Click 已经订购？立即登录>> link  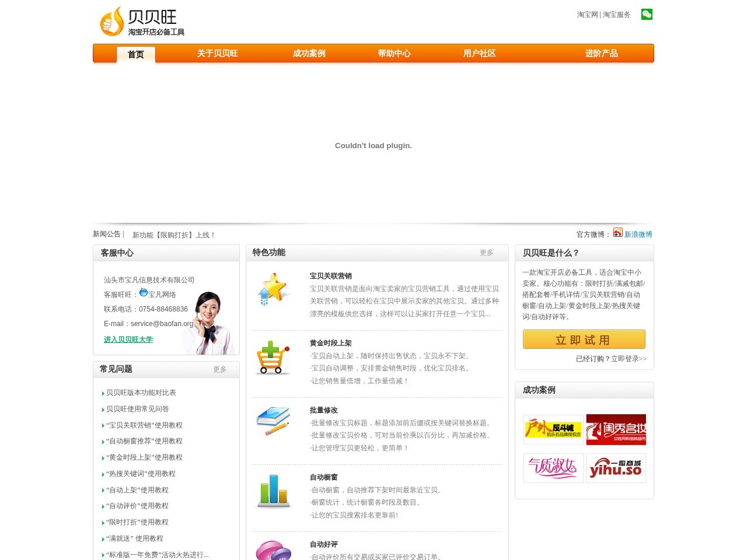[x=611, y=359]
